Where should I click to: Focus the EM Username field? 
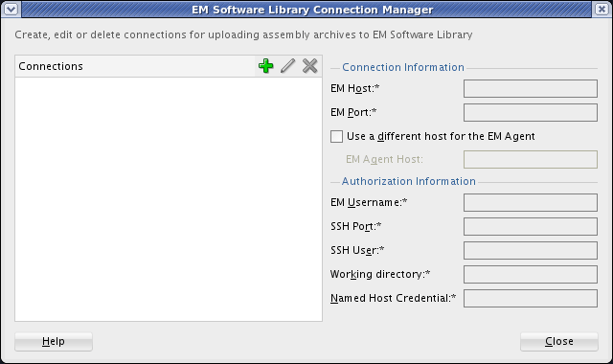click(x=531, y=202)
